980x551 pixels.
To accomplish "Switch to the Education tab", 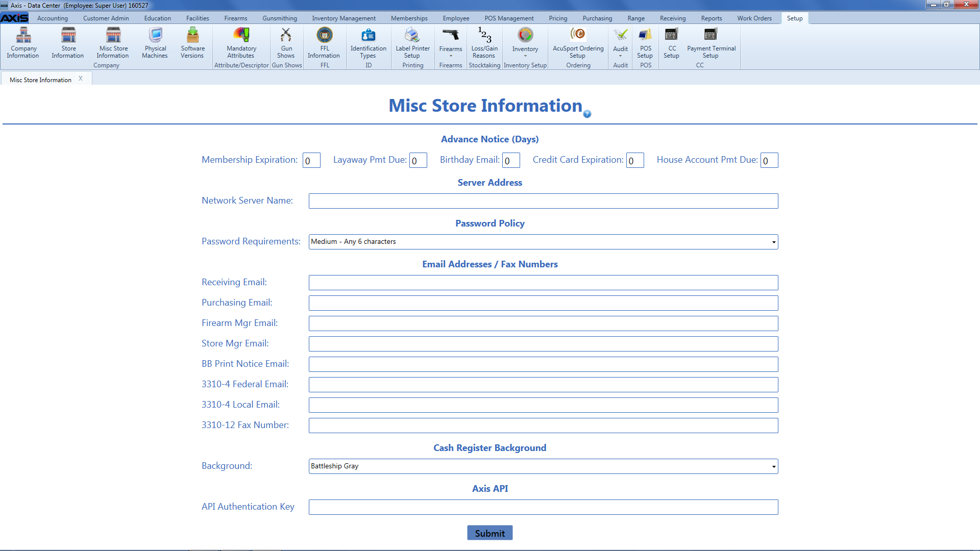I will (x=158, y=18).
